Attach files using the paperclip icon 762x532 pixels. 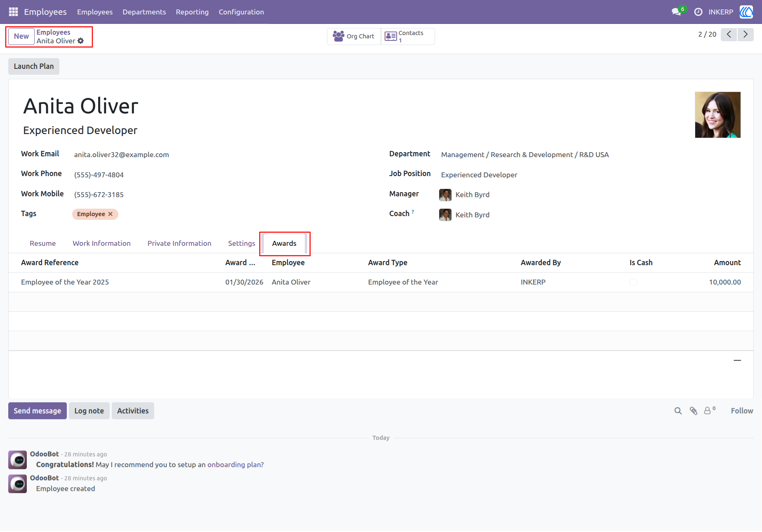pyautogui.click(x=694, y=411)
